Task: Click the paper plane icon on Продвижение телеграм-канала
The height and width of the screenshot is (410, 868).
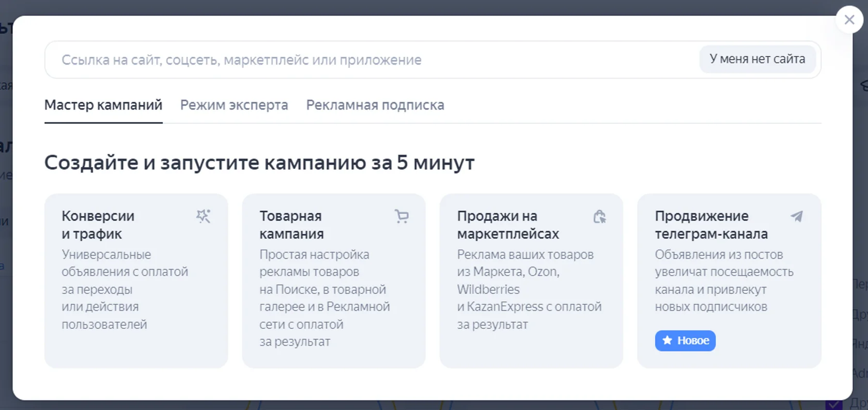Action: 797,216
